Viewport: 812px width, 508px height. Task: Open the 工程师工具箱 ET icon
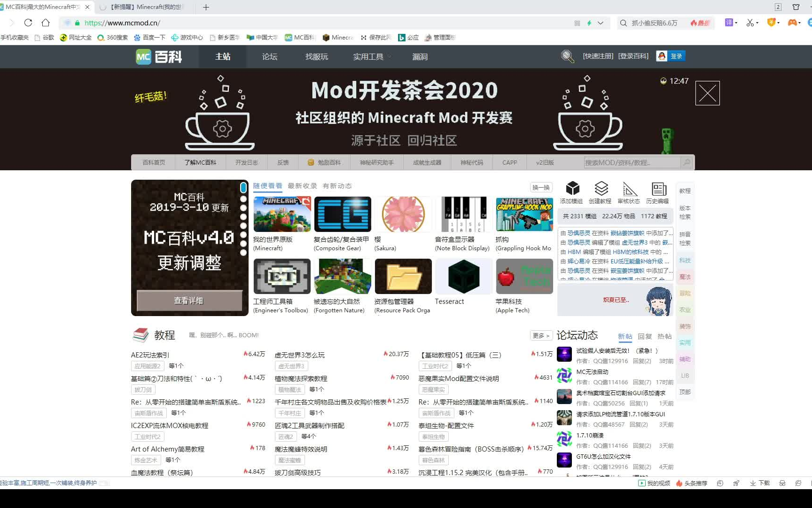282,276
